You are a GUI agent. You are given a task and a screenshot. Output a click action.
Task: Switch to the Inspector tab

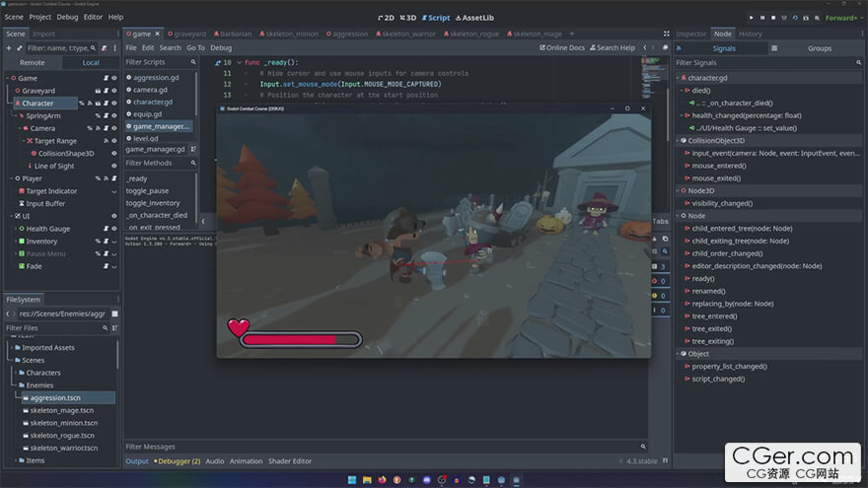point(691,34)
